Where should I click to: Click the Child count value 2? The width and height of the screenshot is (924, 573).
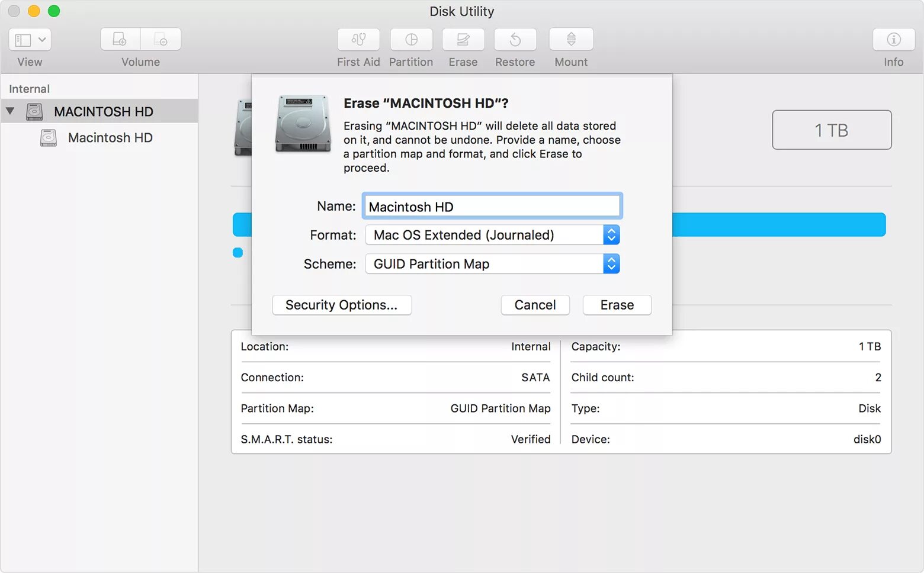(x=878, y=378)
